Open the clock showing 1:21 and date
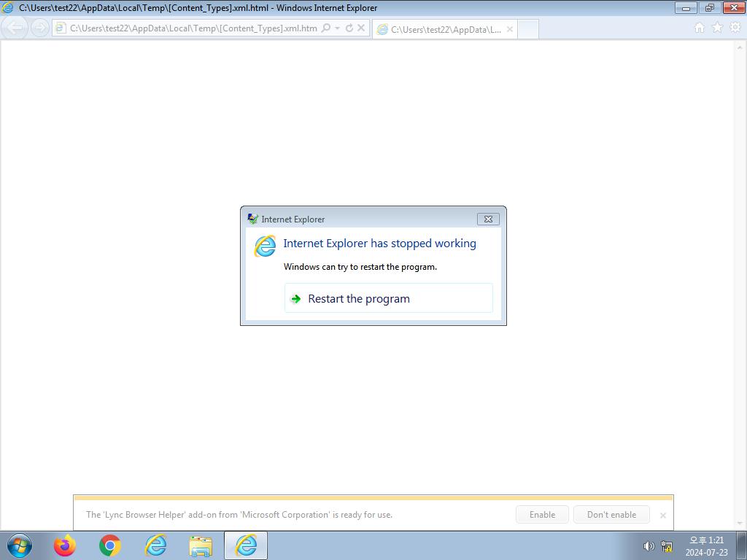 coord(706,546)
